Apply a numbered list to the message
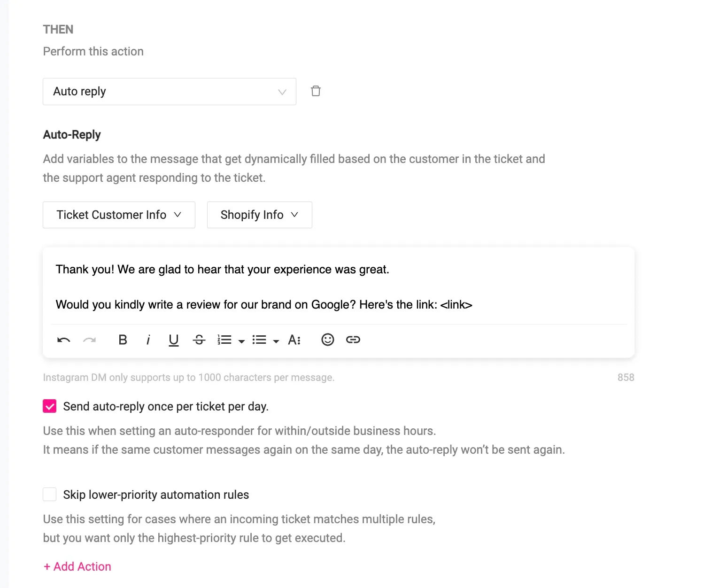 tap(224, 340)
